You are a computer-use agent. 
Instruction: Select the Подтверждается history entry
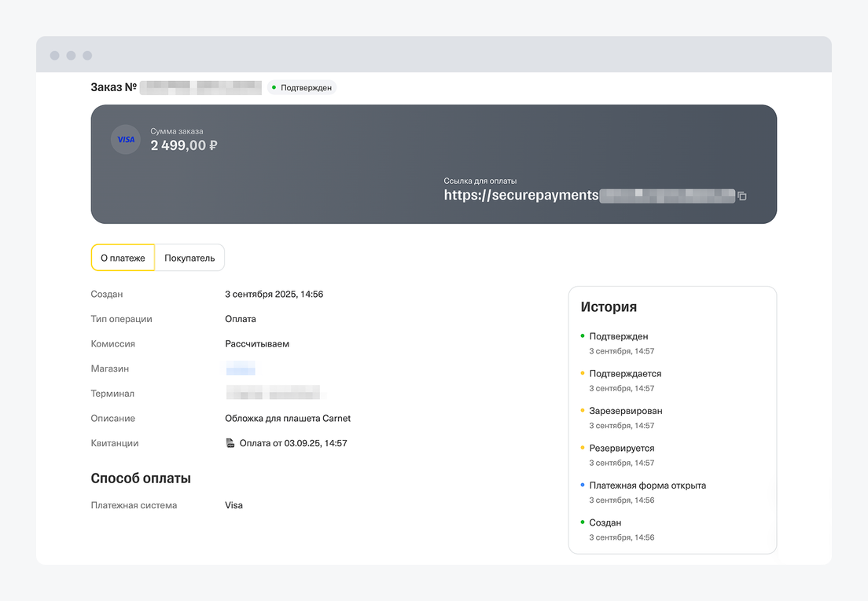(625, 374)
